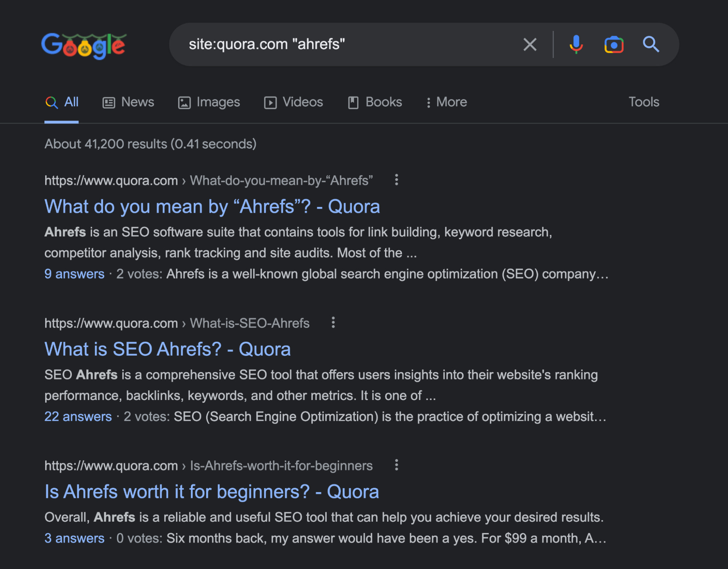Click the three-dot menu next to third result

click(x=397, y=465)
